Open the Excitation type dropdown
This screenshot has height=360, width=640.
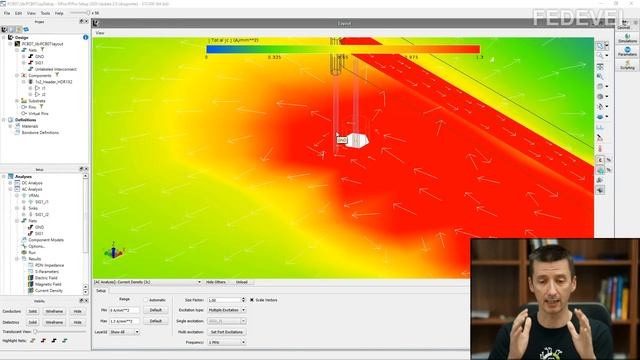pos(227,310)
